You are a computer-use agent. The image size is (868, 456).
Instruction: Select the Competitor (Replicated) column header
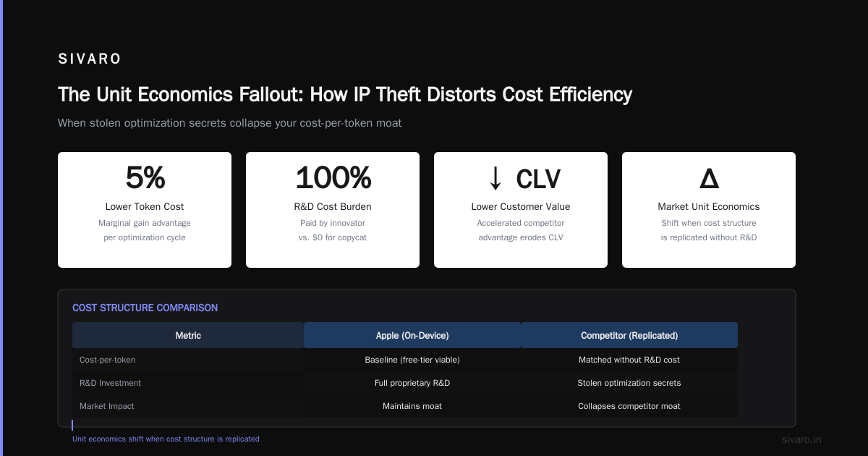pos(629,335)
